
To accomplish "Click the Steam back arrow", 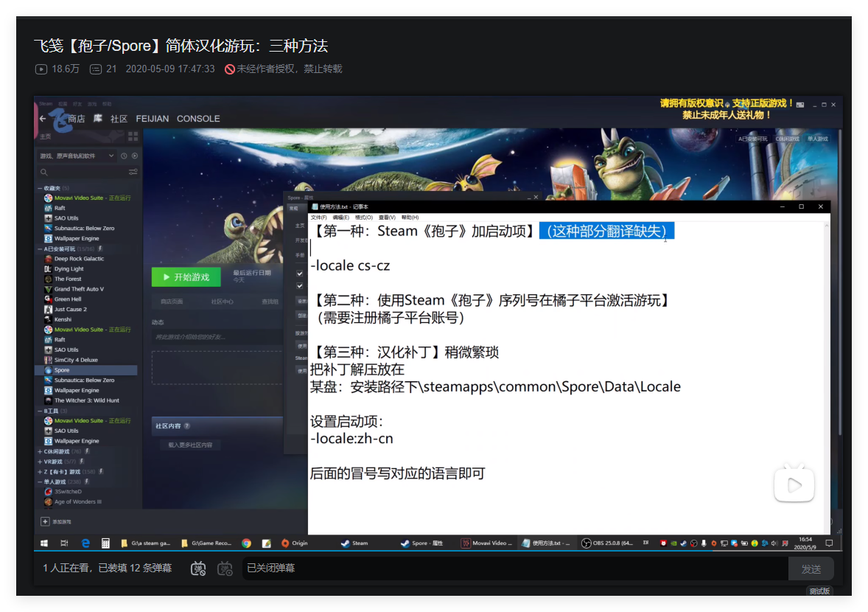I will pyautogui.click(x=43, y=119).
